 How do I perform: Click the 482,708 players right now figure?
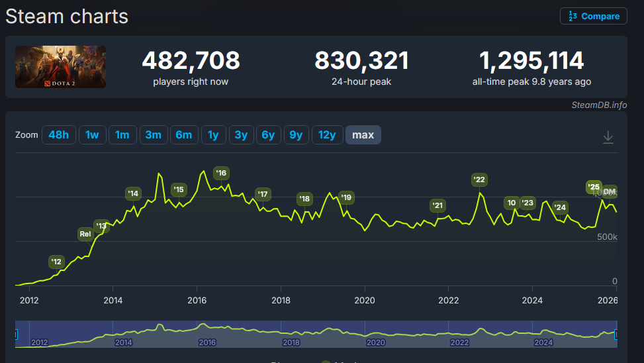coord(191,60)
